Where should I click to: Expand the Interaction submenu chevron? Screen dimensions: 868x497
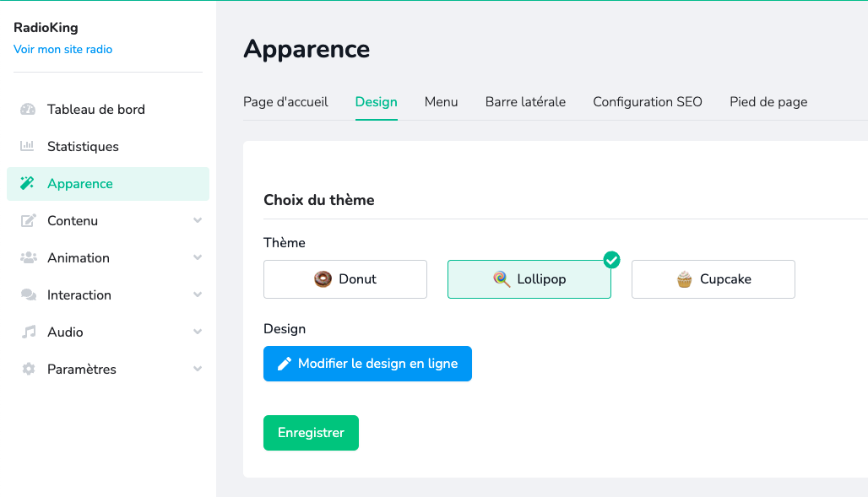tap(198, 295)
